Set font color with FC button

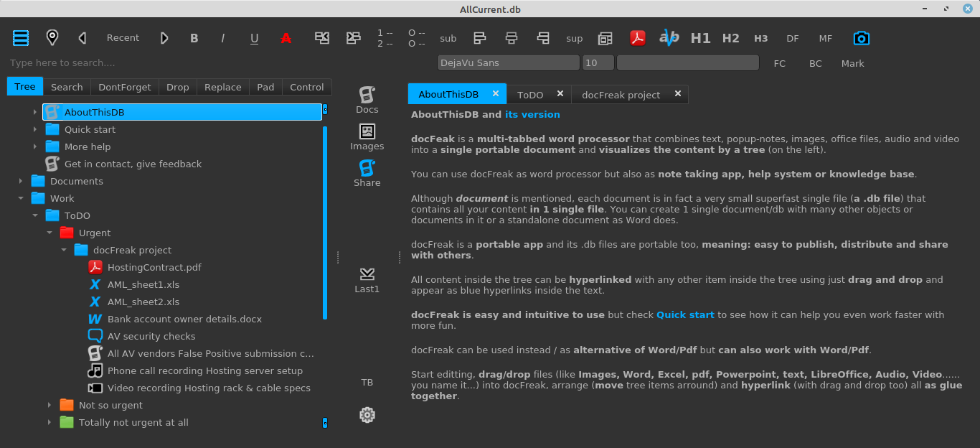click(x=780, y=63)
